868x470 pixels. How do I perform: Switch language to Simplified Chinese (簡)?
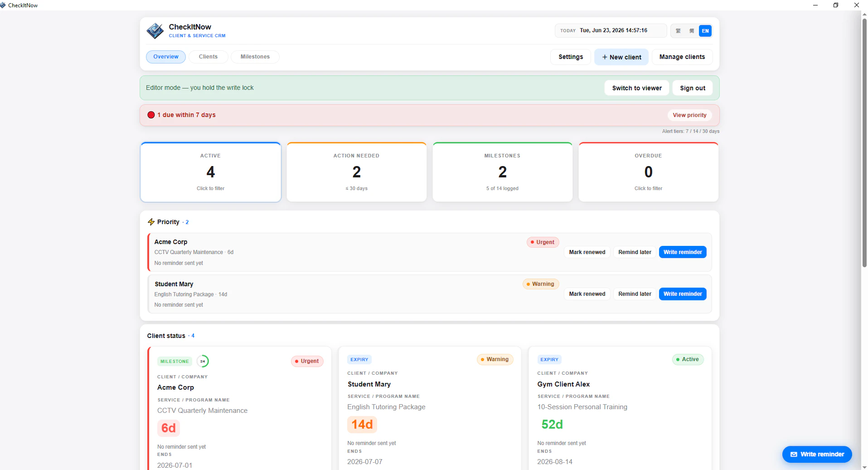click(692, 31)
